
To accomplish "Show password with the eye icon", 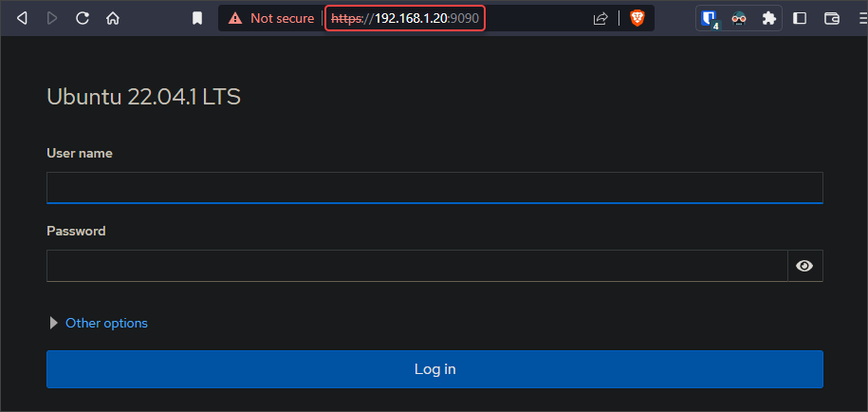I will click(804, 266).
